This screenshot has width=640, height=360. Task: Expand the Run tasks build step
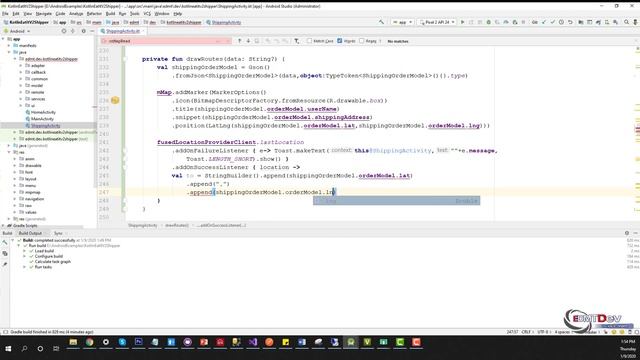click(24, 267)
